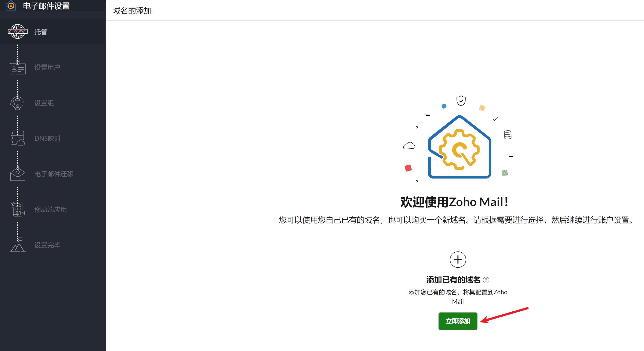Select the 设置用户 step label
Viewport: 644px width, 351px height.
coord(47,67)
